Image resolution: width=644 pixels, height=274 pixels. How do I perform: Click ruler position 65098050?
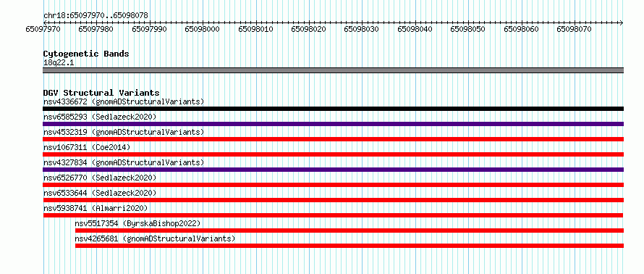pos(467,29)
